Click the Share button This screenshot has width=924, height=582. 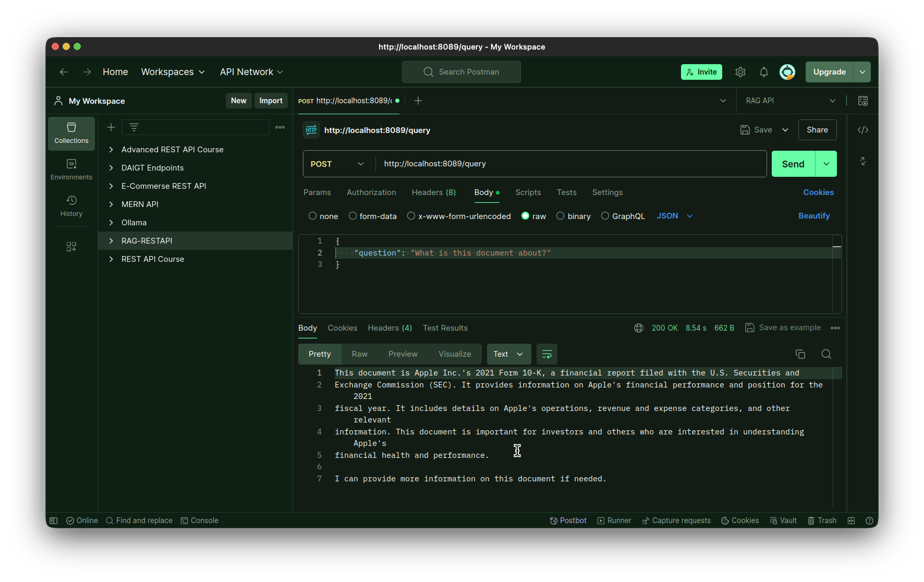tap(817, 130)
